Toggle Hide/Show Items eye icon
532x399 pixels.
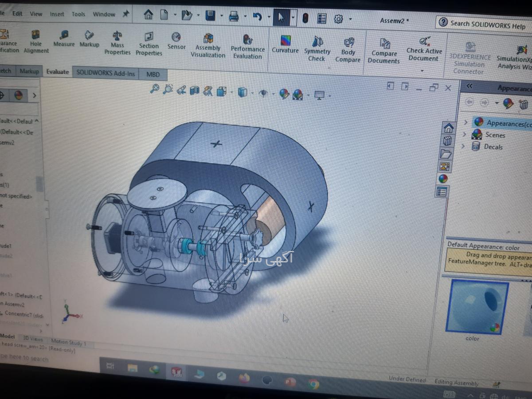(264, 93)
